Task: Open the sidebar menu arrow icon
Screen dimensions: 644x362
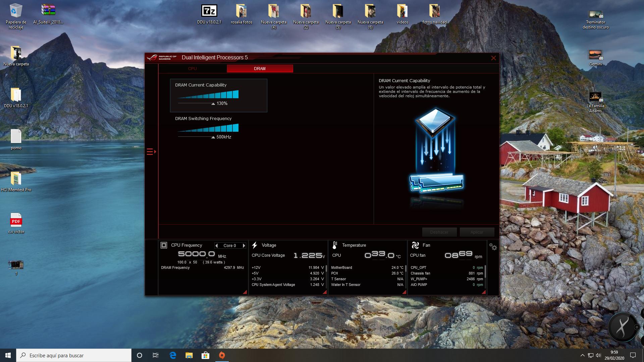Action: (151, 152)
